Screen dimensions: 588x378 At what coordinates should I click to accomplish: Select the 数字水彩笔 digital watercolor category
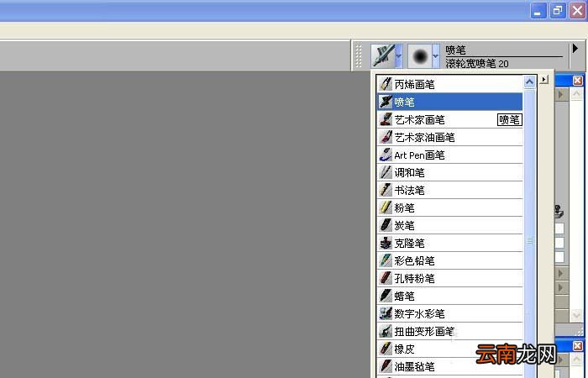(449, 313)
